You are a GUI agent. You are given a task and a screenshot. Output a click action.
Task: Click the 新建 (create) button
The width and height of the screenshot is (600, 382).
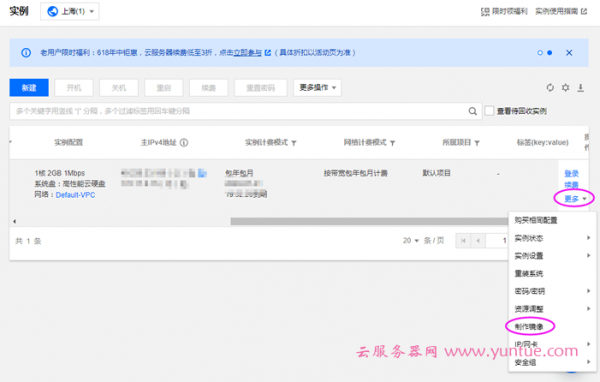coord(29,88)
